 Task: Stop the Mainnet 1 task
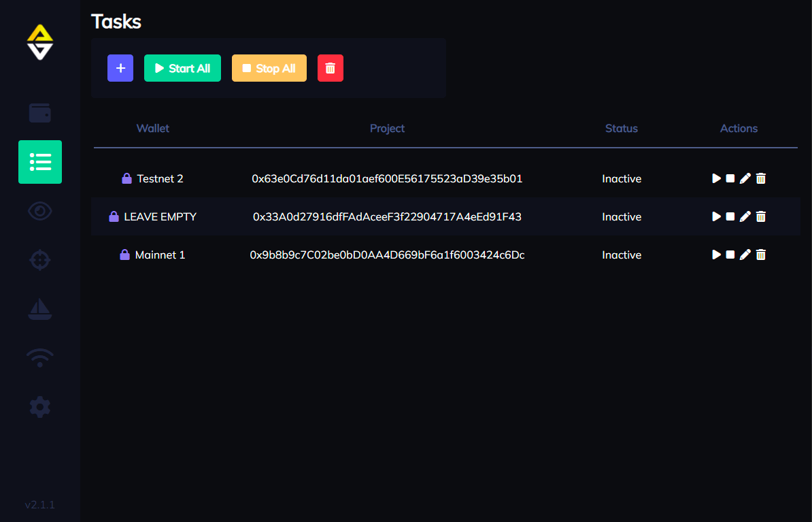click(730, 255)
